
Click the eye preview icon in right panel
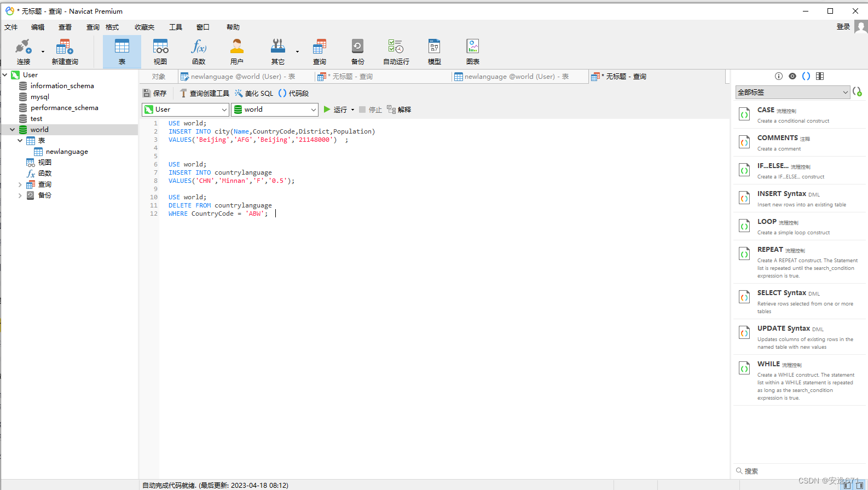[x=792, y=76]
